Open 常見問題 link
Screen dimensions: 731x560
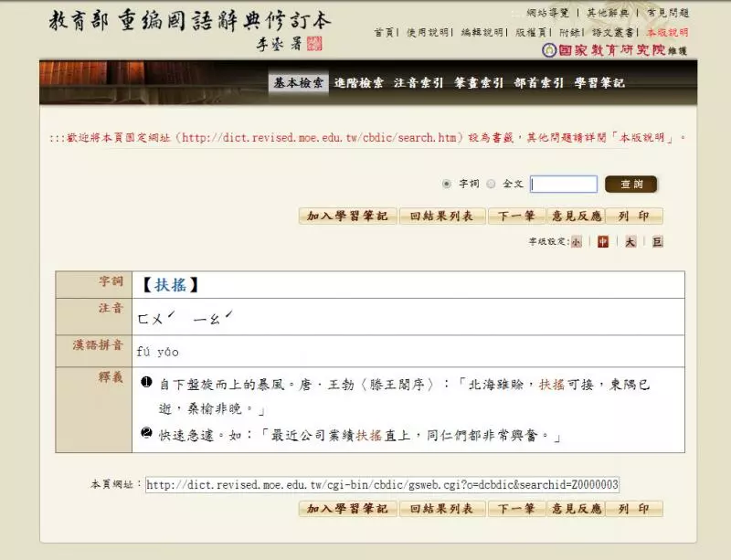point(668,13)
